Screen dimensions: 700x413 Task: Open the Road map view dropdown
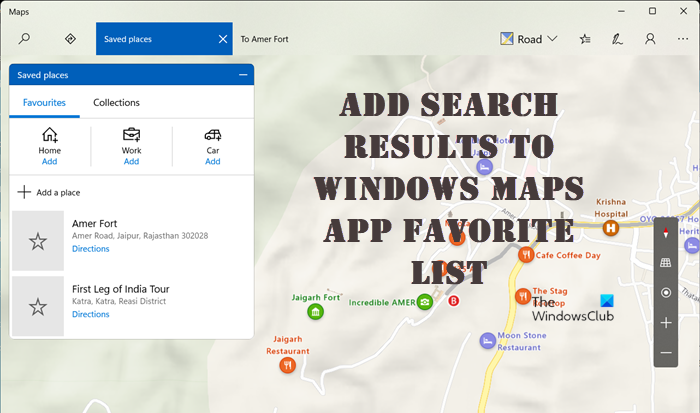click(x=529, y=39)
